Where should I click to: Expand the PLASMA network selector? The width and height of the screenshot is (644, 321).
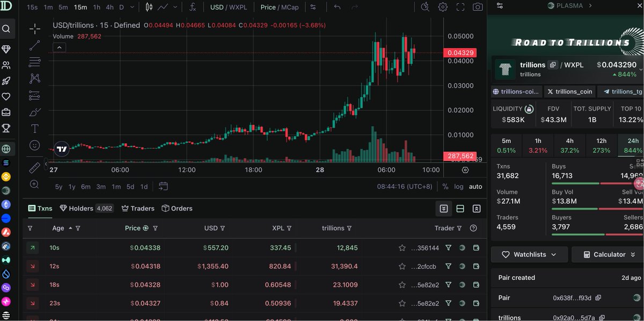pyautogui.click(x=569, y=5)
